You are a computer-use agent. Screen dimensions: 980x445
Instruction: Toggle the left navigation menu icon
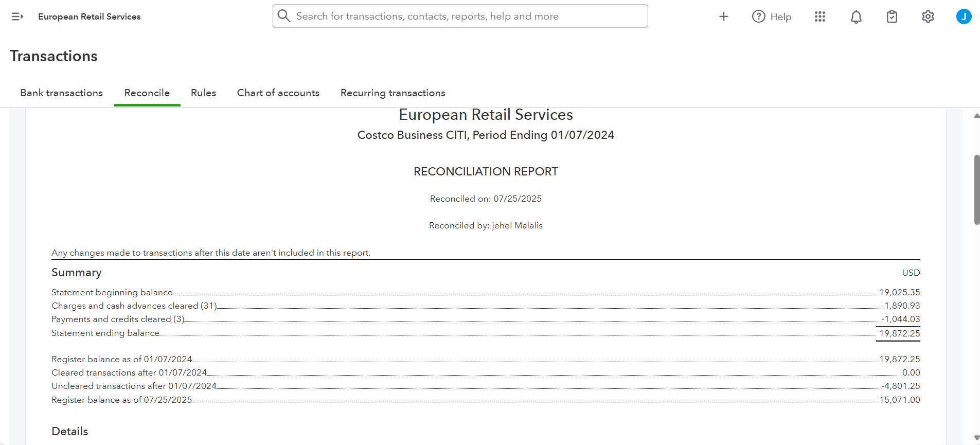17,16
